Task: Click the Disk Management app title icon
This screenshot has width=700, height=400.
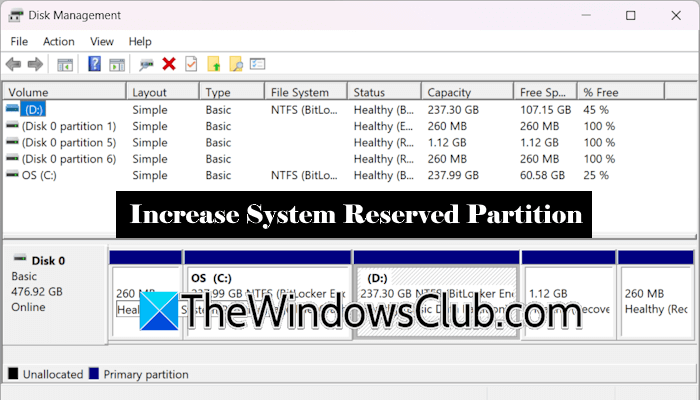Action: [x=16, y=16]
